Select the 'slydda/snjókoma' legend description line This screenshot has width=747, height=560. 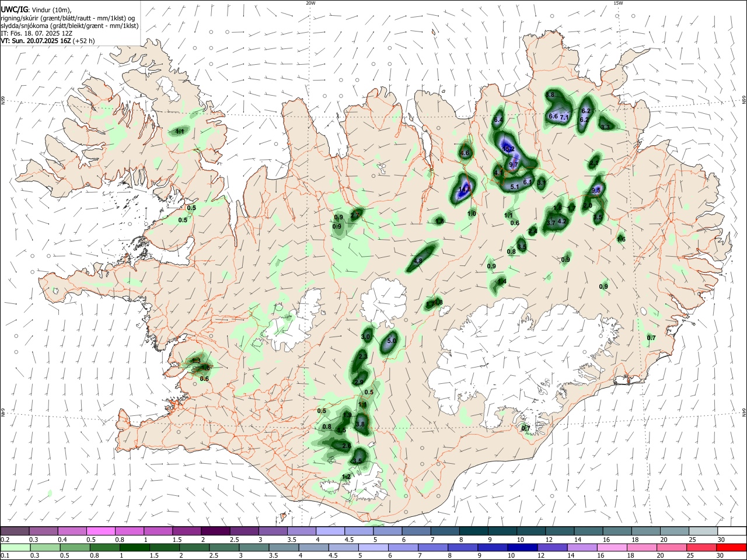tap(69, 26)
